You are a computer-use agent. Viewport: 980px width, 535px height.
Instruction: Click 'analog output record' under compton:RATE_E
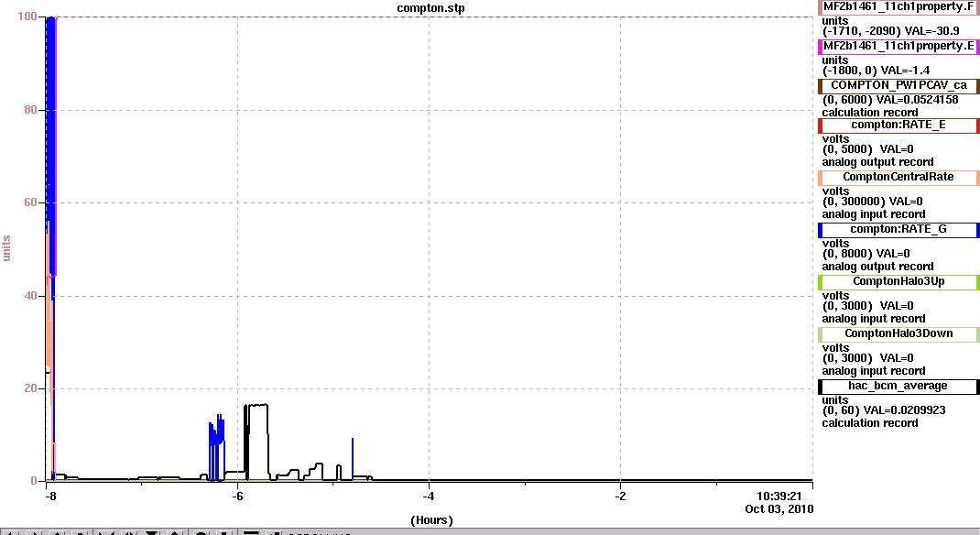coord(877,162)
